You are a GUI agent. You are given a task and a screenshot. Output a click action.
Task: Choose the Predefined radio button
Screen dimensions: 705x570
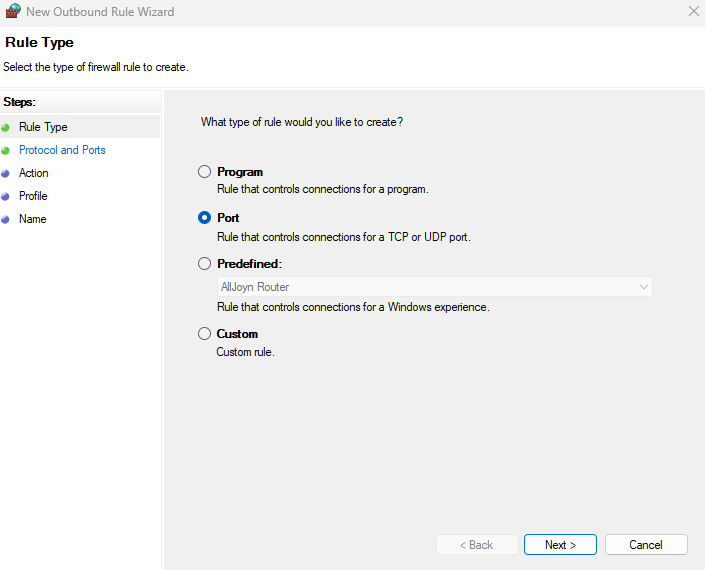click(x=205, y=264)
